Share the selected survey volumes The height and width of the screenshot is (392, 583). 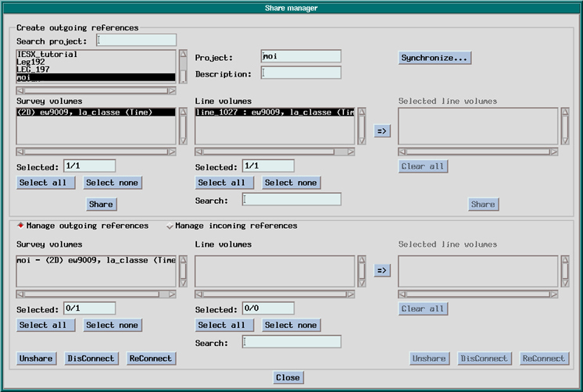pyautogui.click(x=101, y=205)
